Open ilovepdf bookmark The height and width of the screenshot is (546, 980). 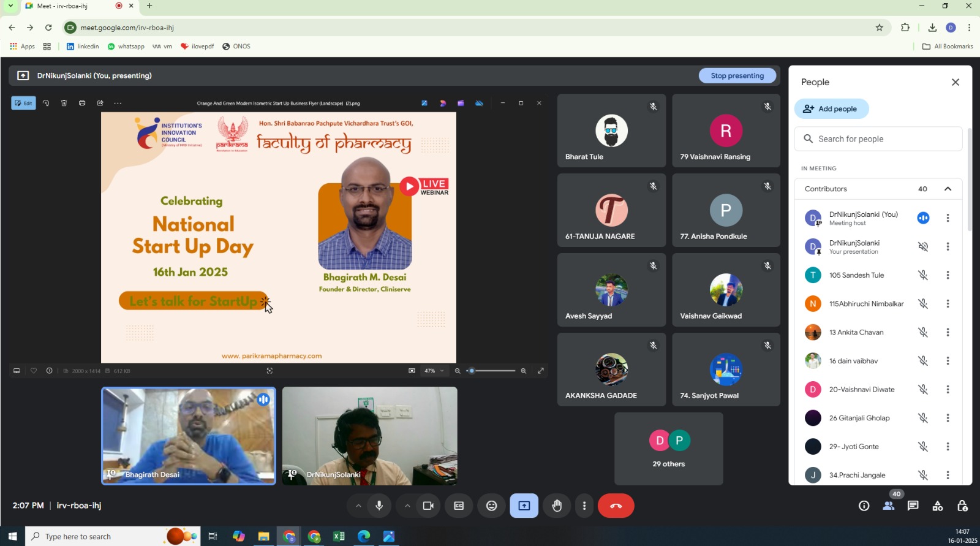(197, 47)
